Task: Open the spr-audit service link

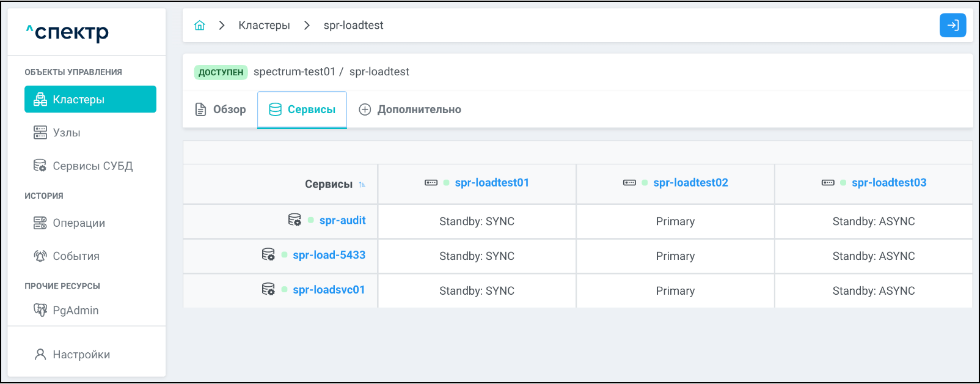Action: (x=342, y=220)
